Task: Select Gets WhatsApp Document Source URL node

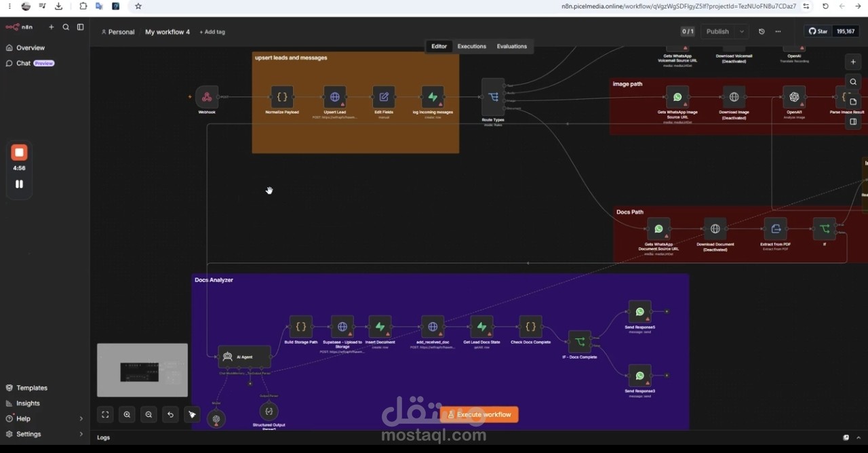Action: [x=658, y=229]
